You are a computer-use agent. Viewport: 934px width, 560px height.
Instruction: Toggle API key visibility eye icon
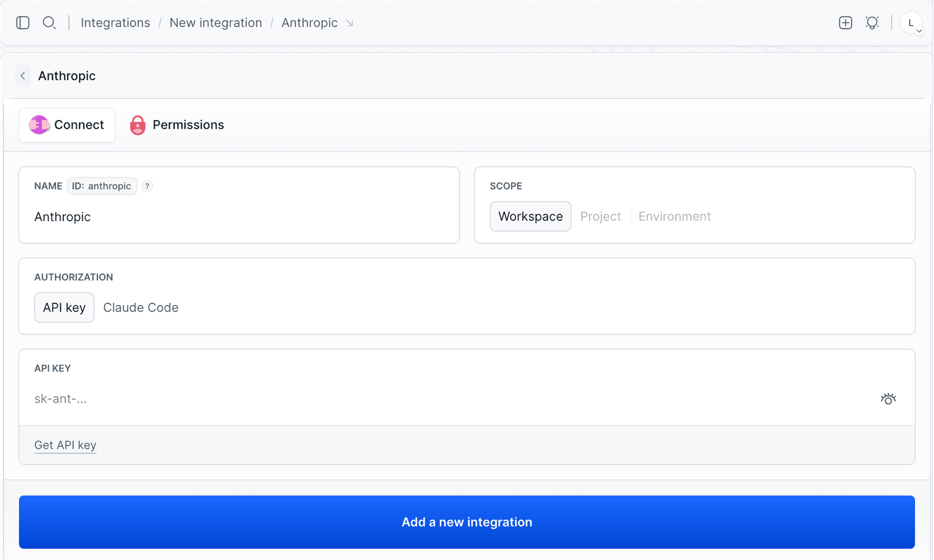click(888, 399)
